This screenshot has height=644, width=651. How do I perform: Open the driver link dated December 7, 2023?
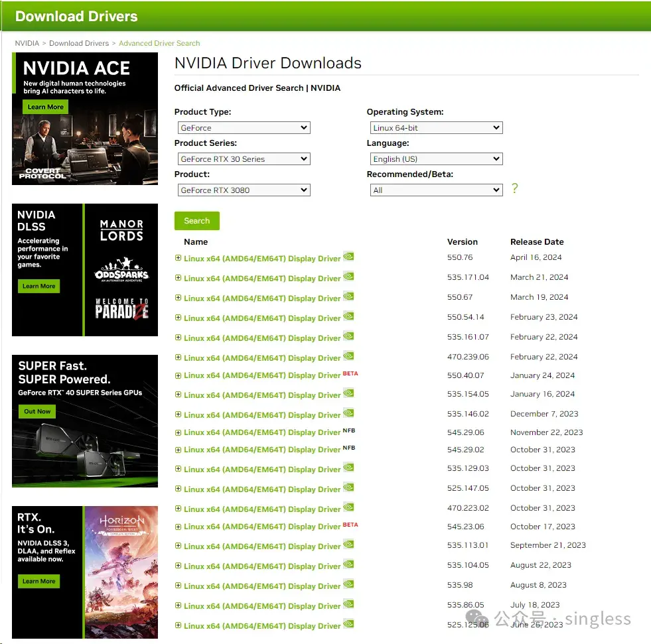pos(262,415)
